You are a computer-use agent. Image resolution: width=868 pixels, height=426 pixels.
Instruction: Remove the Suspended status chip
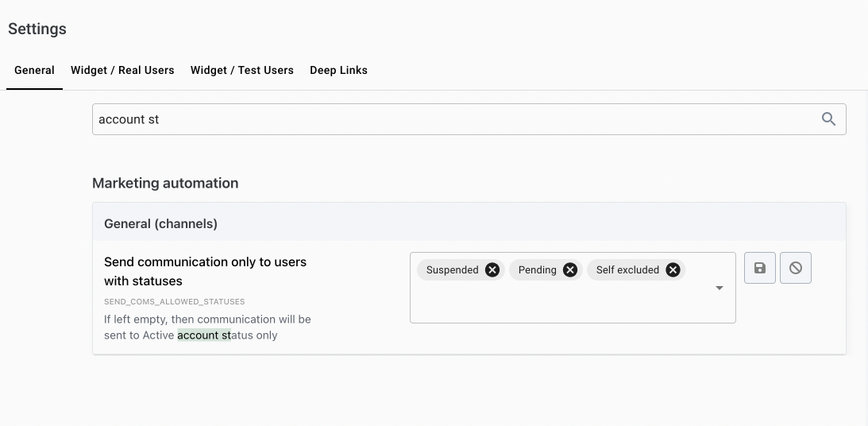click(492, 270)
